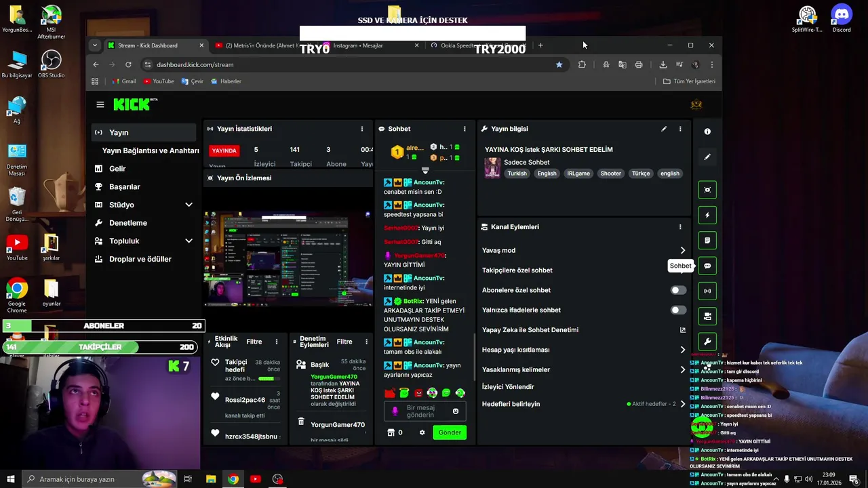The image size is (868, 488).
Task: Open Tüm Yer İşaretleri bookmarks folder
Action: tap(689, 81)
